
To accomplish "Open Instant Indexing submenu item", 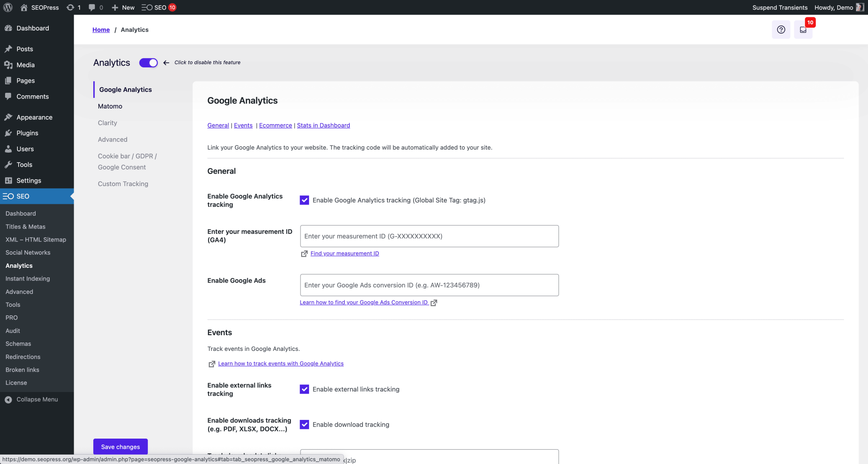I will [x=28, y=279].
